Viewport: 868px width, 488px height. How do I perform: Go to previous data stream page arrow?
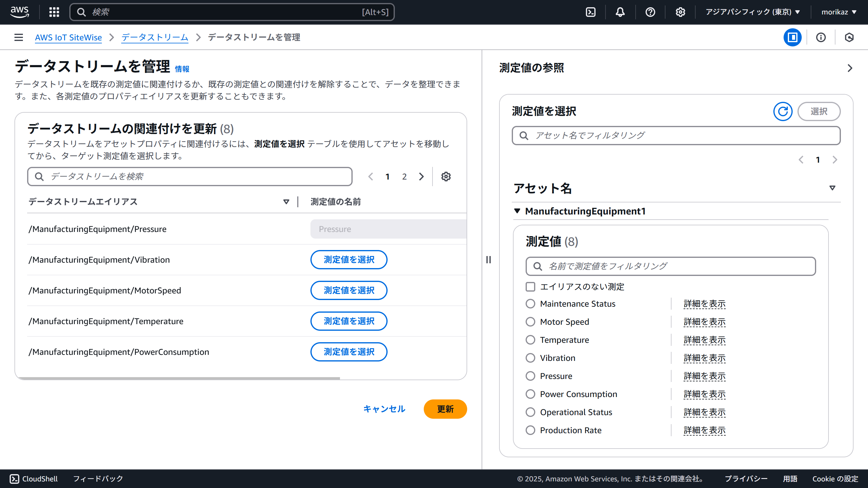click(x=371, y=177)
